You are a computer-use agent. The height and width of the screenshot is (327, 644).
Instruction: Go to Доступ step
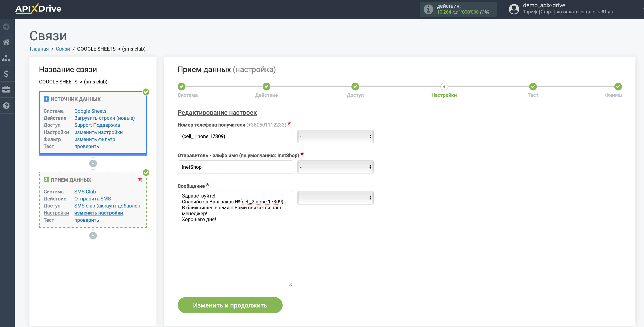355,87
